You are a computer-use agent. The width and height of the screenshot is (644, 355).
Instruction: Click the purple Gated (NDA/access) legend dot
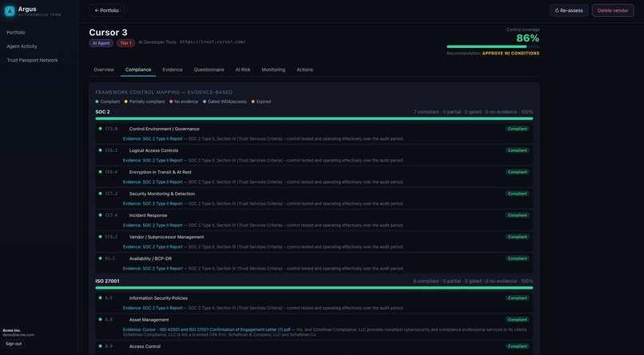tap(205, 102)
